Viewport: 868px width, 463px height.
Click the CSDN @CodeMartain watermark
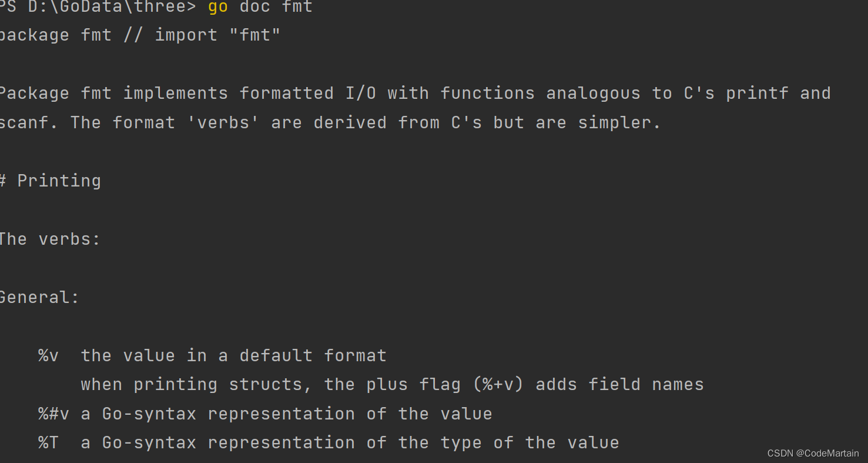[x=813, y=453]
